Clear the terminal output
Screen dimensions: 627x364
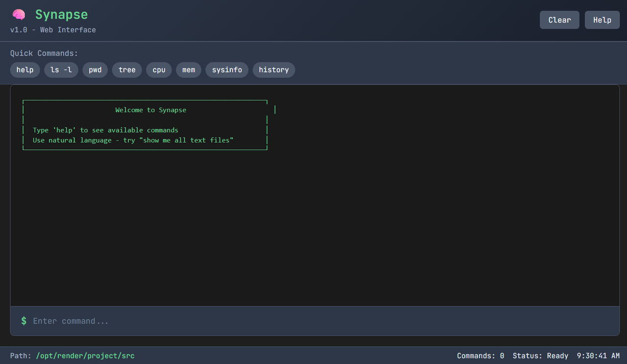559,20
